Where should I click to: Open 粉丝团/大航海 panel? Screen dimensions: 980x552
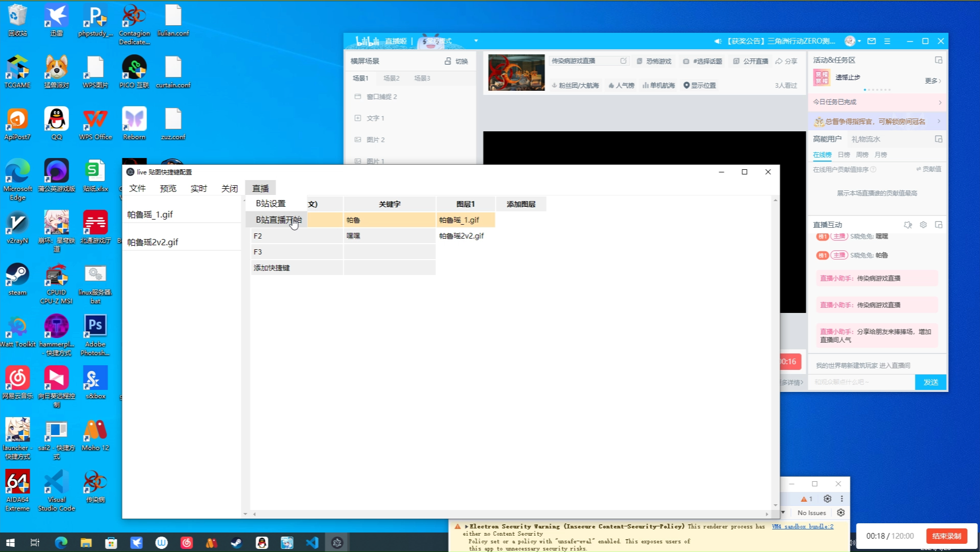click(x=575, y=85)
